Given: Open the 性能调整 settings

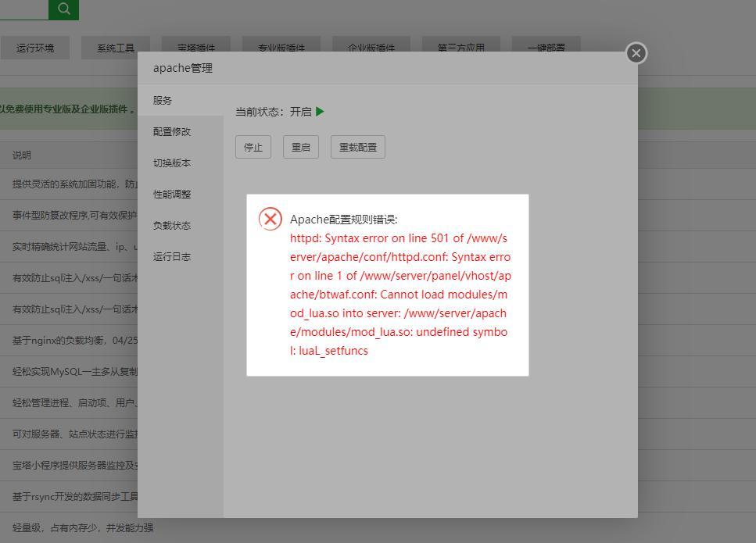Looking at the screenshot, I should 171,194.
